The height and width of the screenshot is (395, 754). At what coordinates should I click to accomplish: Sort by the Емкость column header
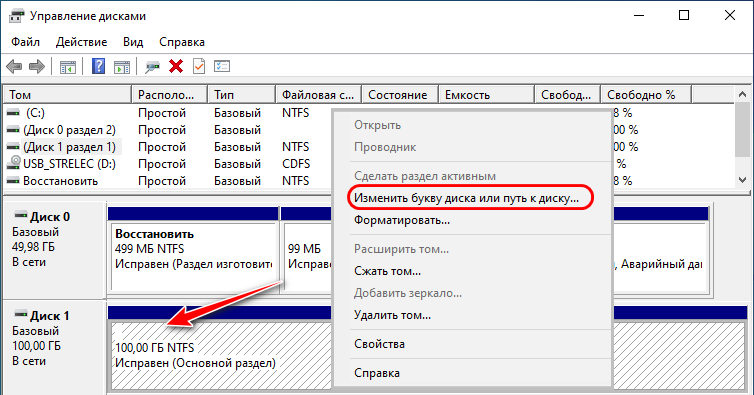[486, 95]
